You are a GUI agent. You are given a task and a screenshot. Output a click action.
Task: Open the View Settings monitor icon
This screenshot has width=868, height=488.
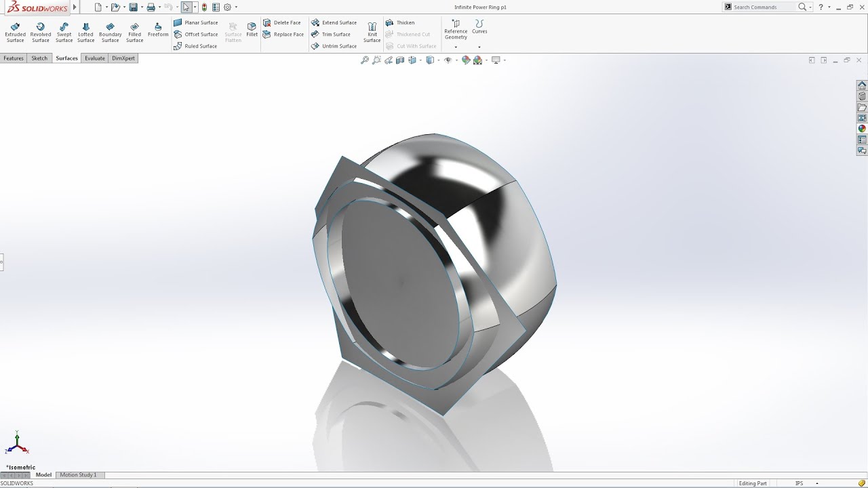pos(496,60)
